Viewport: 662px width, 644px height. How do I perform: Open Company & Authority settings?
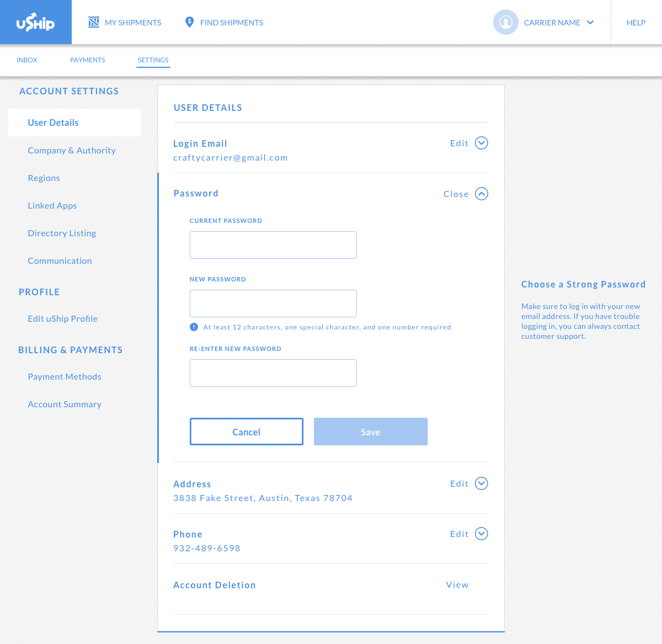(72, 150)
